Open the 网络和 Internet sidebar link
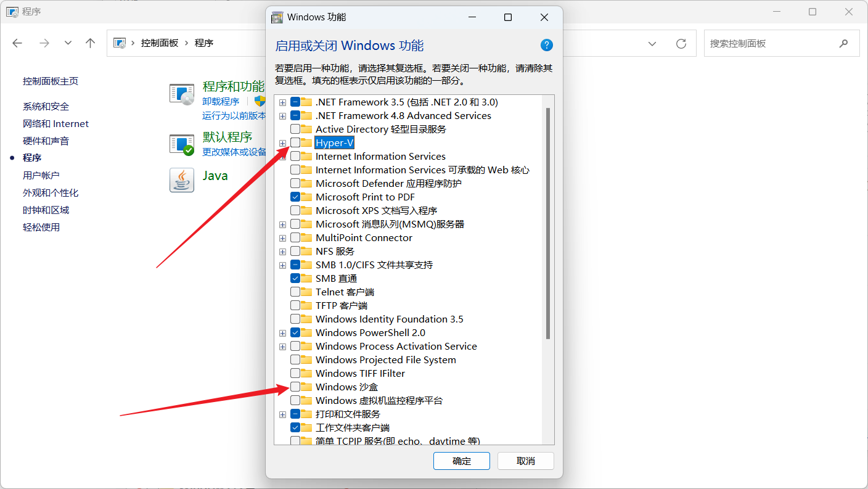Viewport: 868px width, 489px height. (x=56, y=123)
